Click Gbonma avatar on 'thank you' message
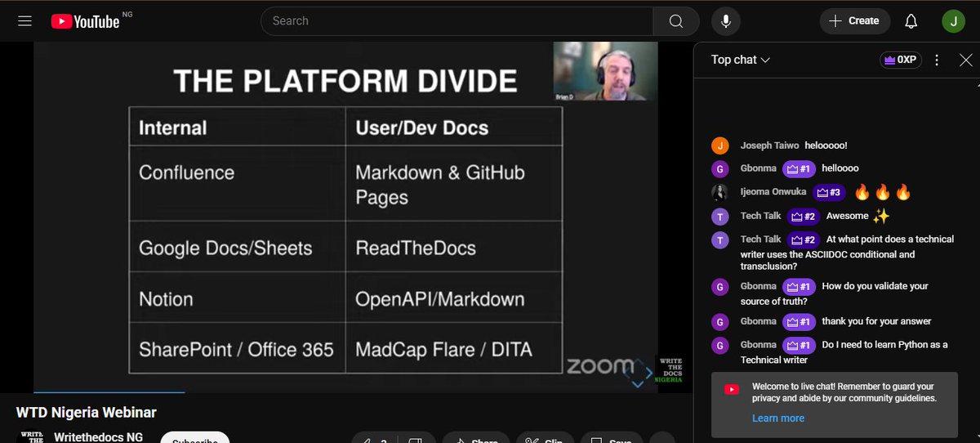This screenshot has height=443, width=980. tap(719, 322)
